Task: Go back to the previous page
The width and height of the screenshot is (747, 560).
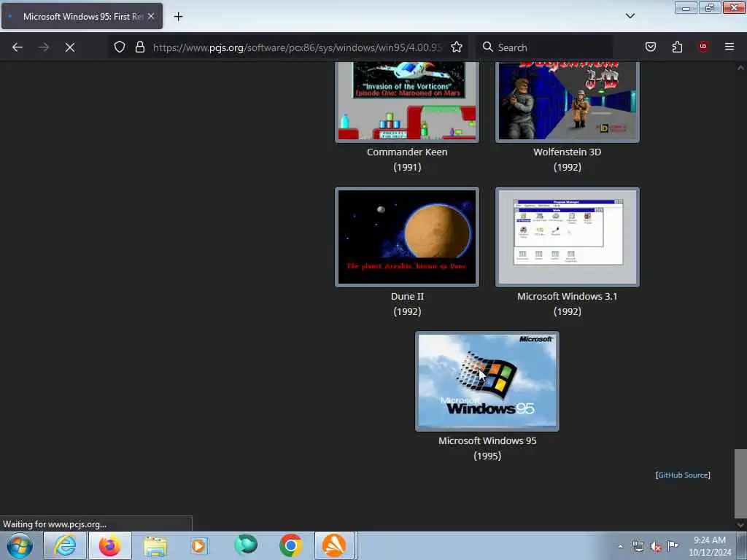Action: (18, 47)
